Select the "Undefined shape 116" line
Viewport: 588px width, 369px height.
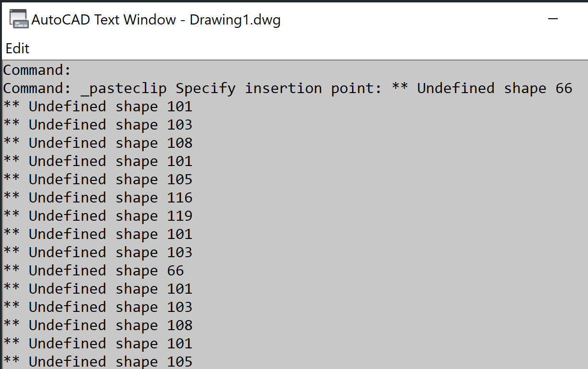pos(98,198)
